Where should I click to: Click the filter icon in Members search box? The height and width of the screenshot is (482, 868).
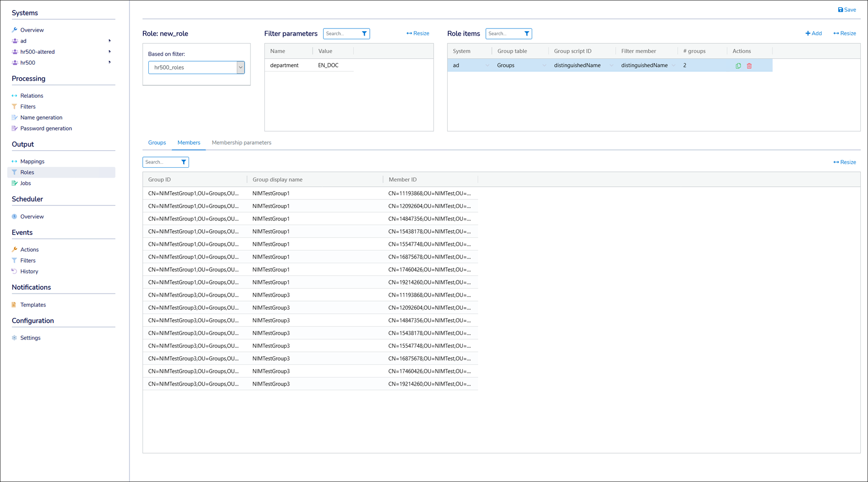pos(184,162)
